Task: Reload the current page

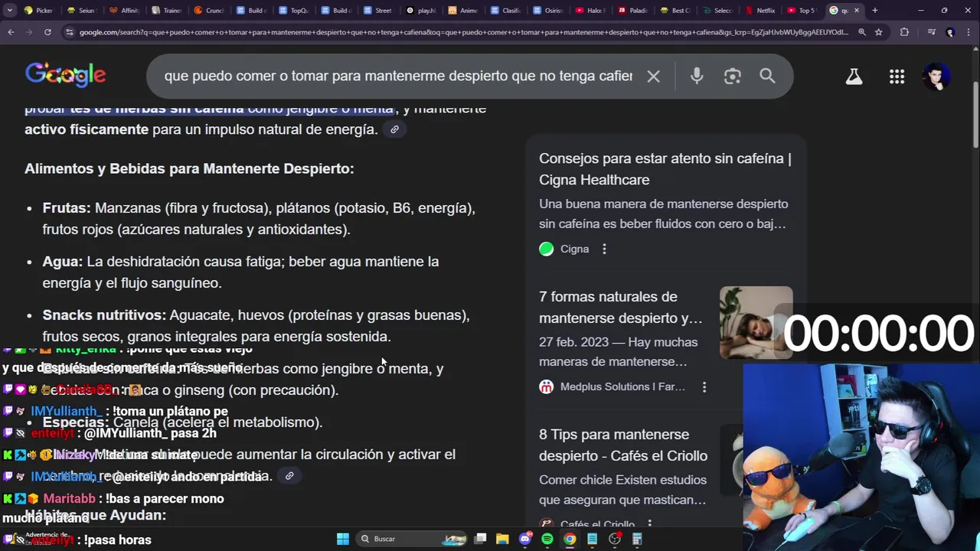Action: click(47, 32)
